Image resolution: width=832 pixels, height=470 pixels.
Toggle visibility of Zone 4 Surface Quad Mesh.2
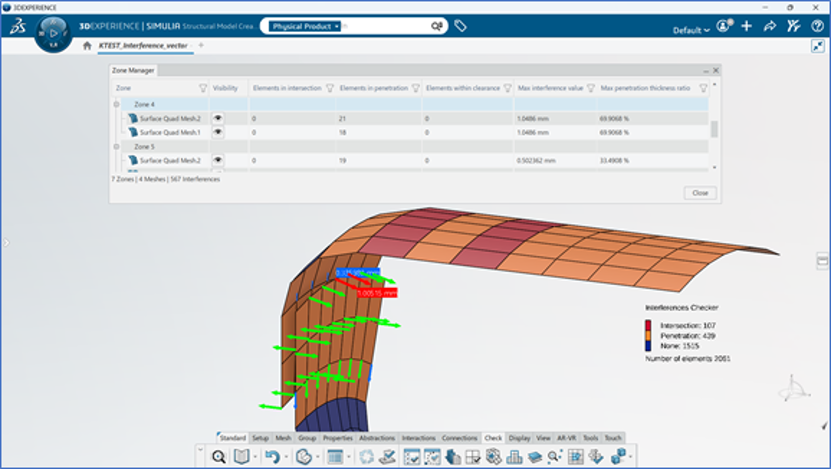coord(218,118)
